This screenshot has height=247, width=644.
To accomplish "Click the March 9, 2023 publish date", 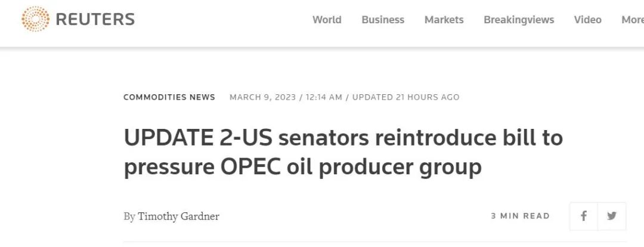I will (262, 97).
